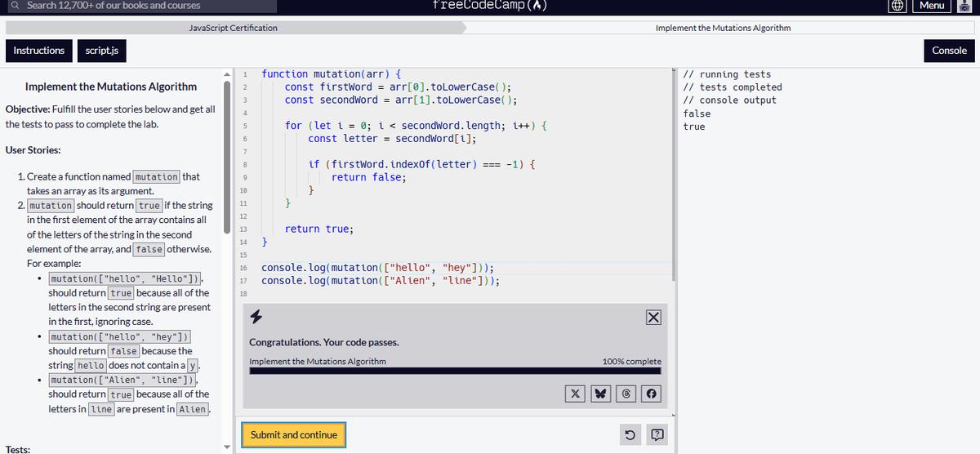Open the get help icon
This screenshot has width=980, height=454.
coord(657,435)
